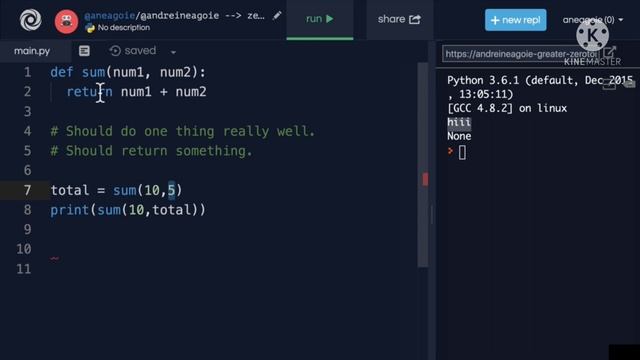Click the console prompt cursor
The height and width of the screenshot is (360, 640).
[462, 153]
